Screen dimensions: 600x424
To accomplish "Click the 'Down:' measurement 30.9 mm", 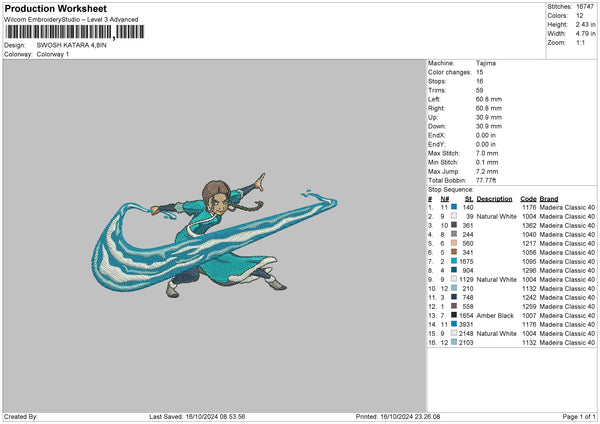I will click(489, 126).
